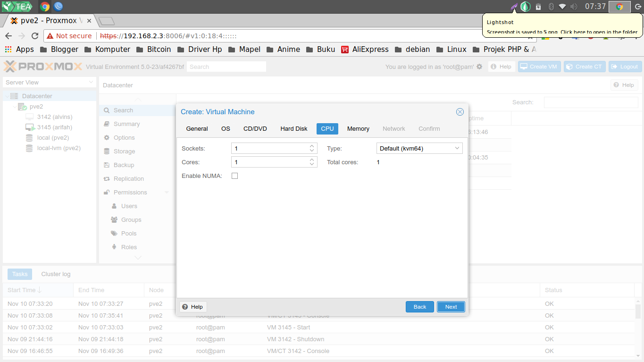Image resolution: width=644 pixels, height=362 pixels.
Task: Sort tasks by Status column
Action: [x=587, y=290]
